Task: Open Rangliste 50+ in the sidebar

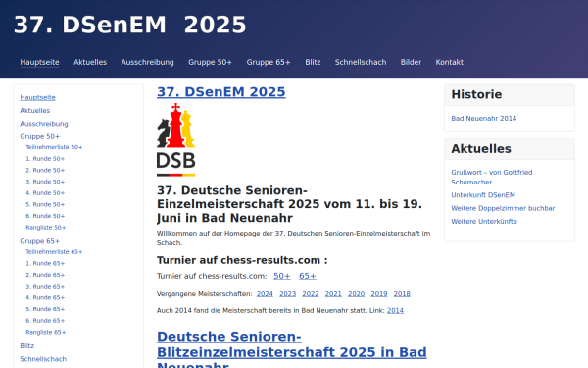Action: pyautogui.click(x=46, y=228)
